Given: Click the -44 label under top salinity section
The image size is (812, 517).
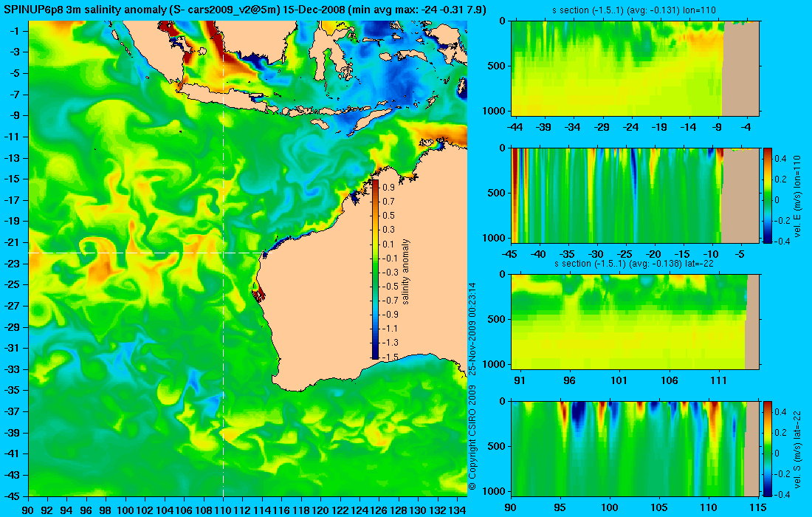Looking at the screenshot, I should click(515, 127).
